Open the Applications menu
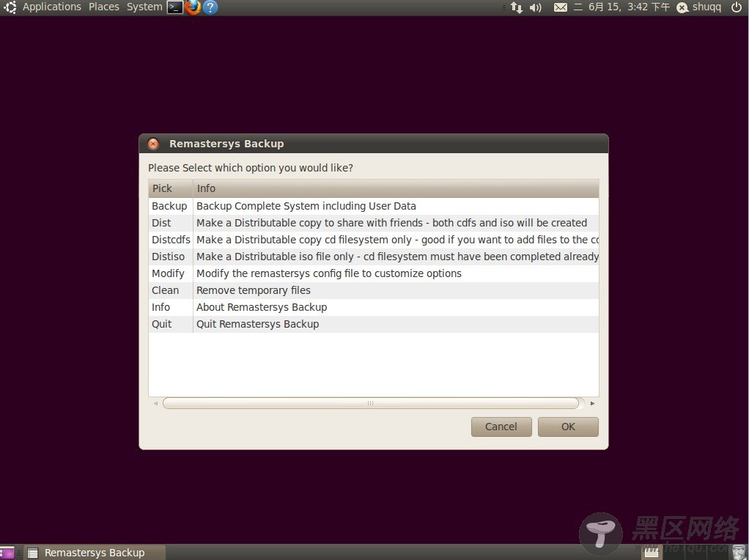 click(51, 7)
